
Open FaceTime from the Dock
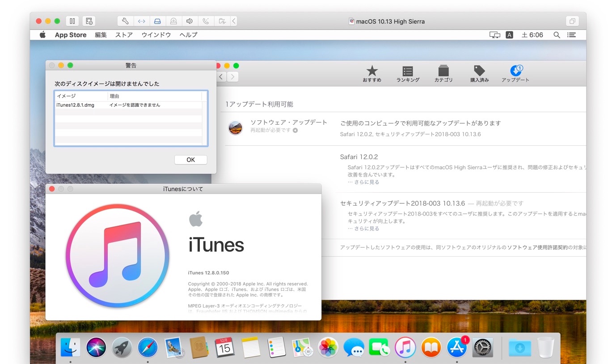point(380,347)
